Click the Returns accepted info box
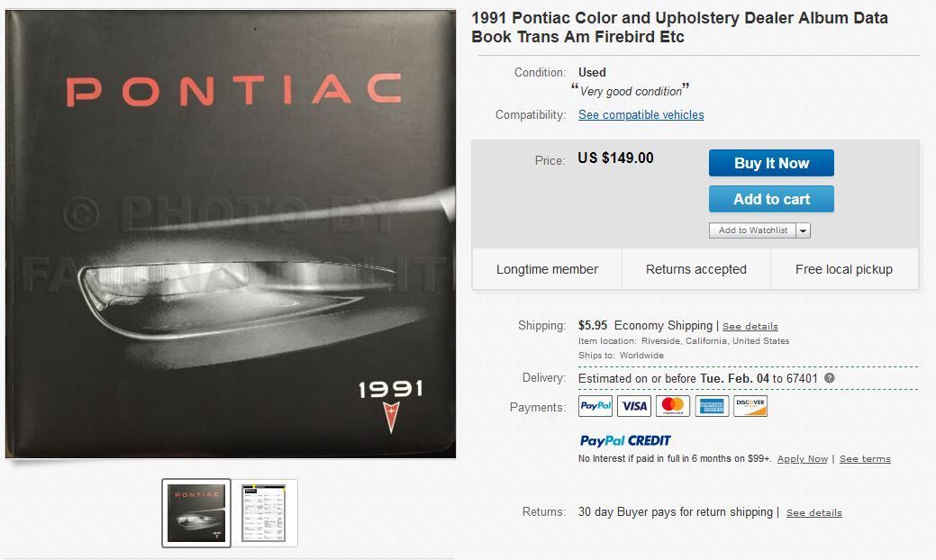 click(695, 269)
